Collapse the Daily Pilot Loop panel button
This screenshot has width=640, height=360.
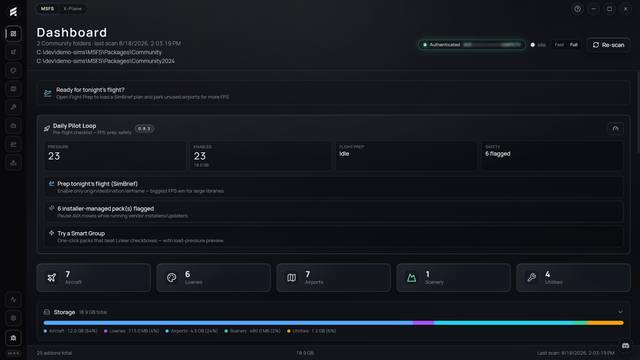tap(616, 129)
